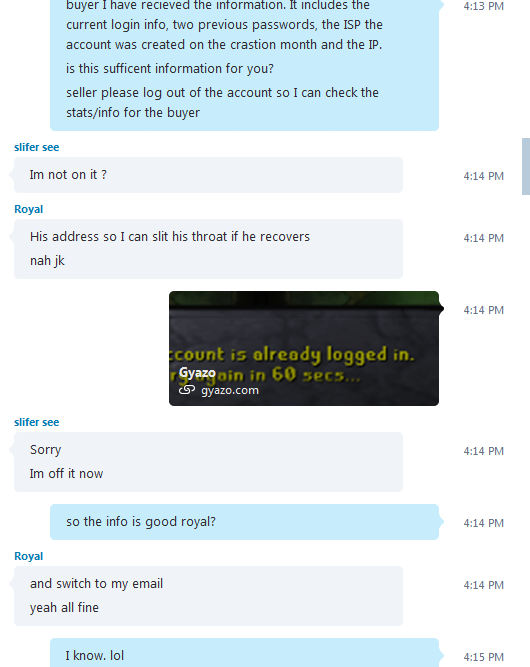Click the 4:13 PM timestamp

coord(484,6)
